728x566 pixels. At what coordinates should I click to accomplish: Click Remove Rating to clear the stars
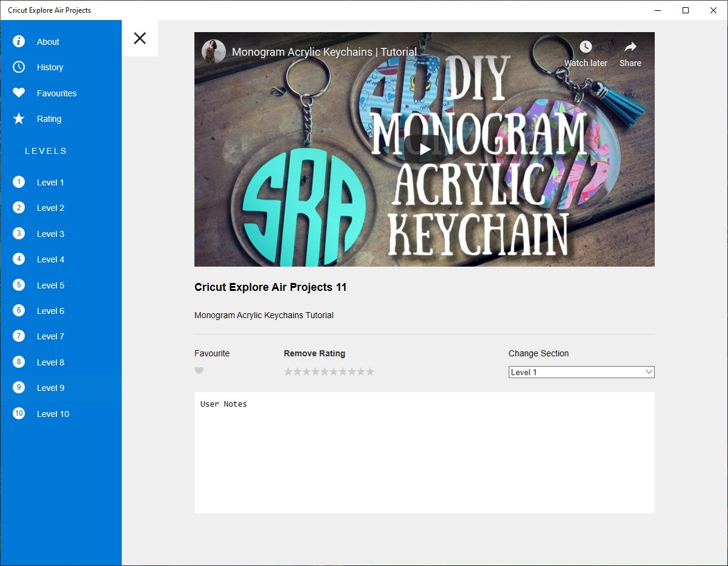point(314,353)
